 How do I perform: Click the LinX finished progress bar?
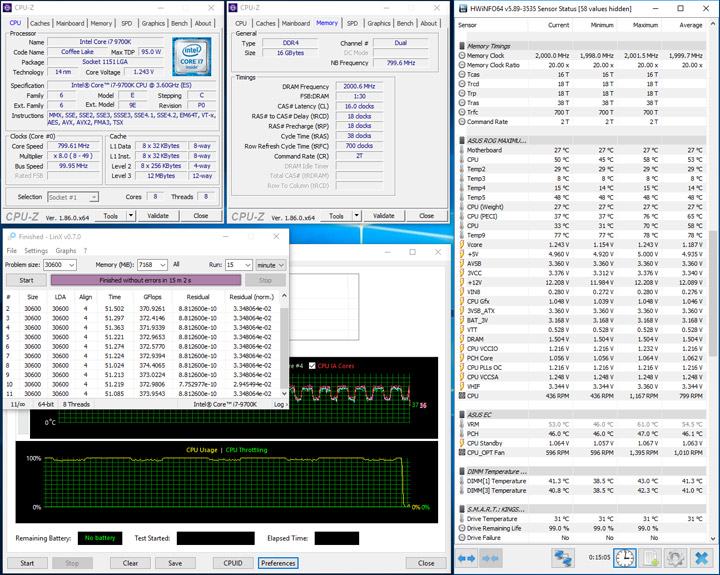tap(147, 280)
